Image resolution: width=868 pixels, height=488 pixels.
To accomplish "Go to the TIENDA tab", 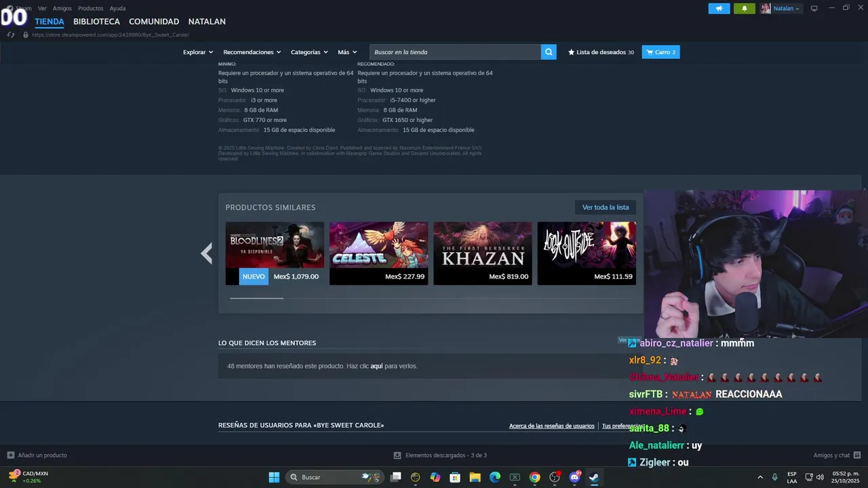I will (x=50, y=22).
